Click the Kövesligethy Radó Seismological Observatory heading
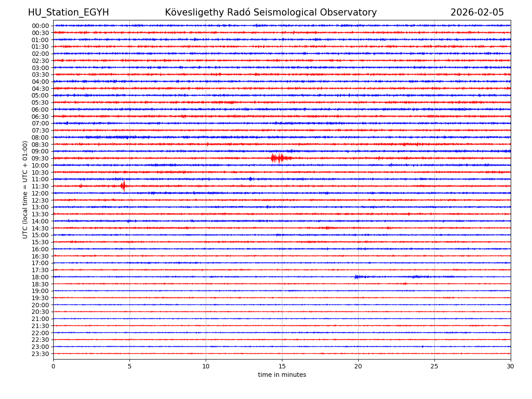The width and height of the screenshot is (532, 399). click(270, 13)
